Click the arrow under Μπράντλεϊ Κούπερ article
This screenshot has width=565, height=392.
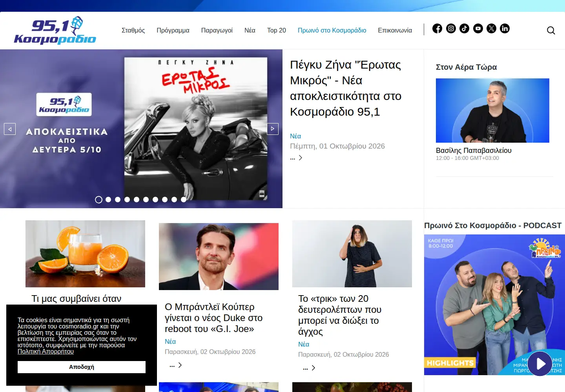coord(180,365)
